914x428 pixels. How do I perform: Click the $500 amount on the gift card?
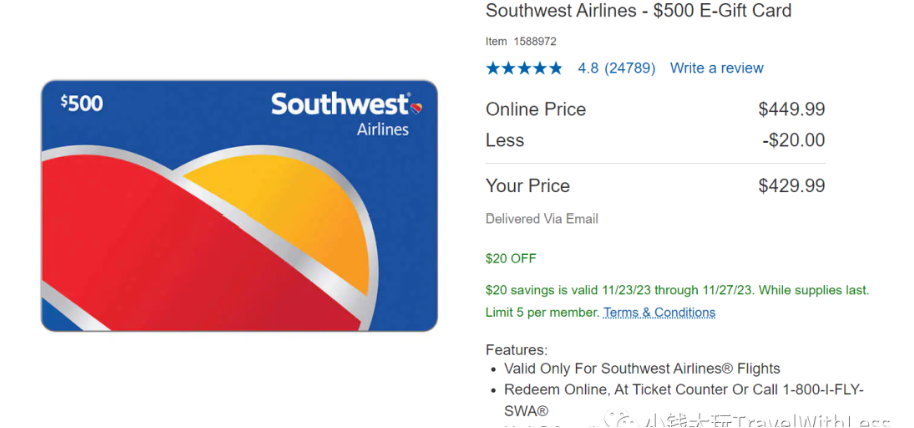(x=81, y=103)
